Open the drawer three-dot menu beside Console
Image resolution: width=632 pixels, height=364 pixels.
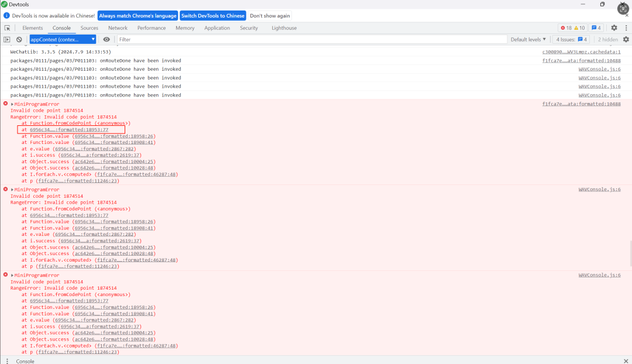pos(7,360)
